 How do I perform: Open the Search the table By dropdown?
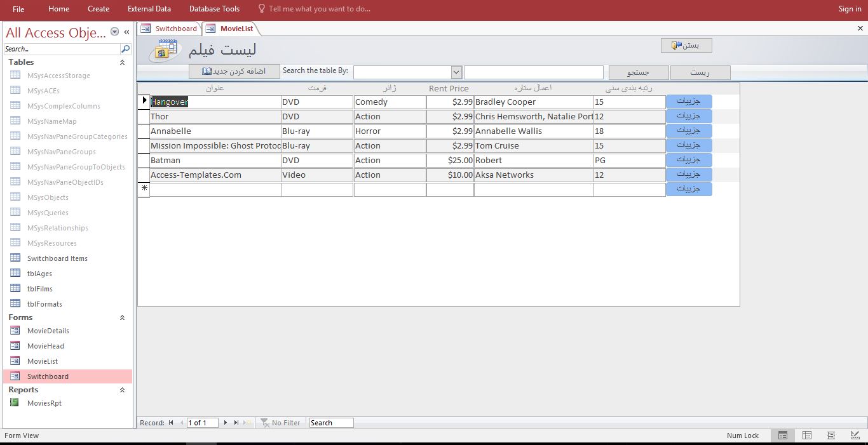tap(456, 72)
